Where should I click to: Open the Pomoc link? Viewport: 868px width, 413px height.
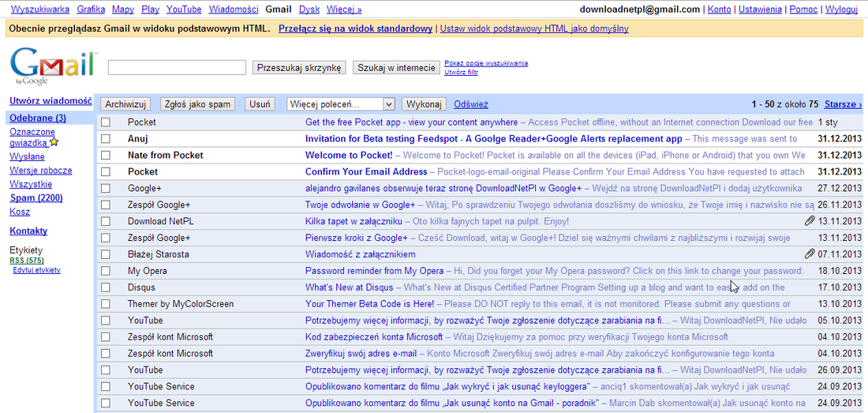point(803,9)
